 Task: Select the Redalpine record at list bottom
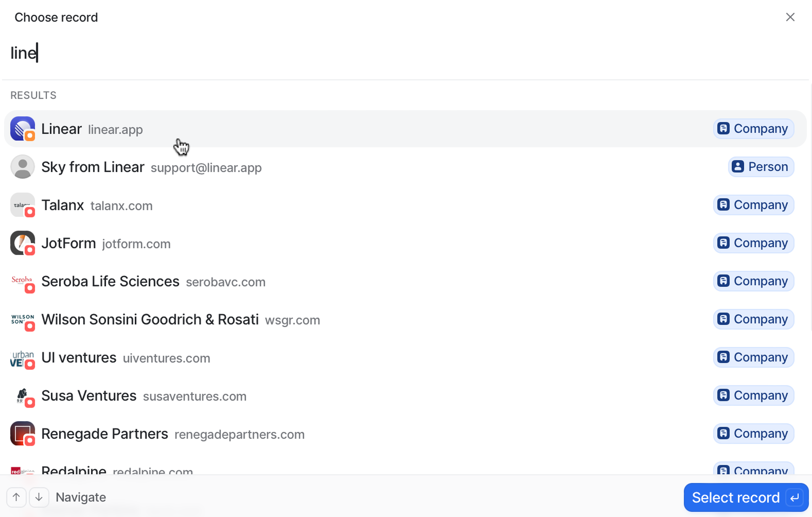74,470
